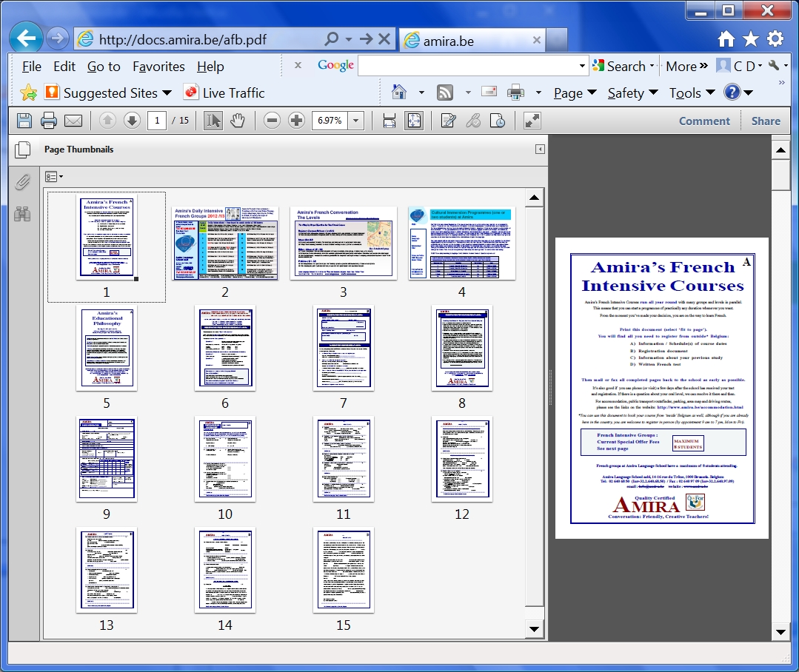
Task: Click the command bar Print icon
Action: coord(515,93)
